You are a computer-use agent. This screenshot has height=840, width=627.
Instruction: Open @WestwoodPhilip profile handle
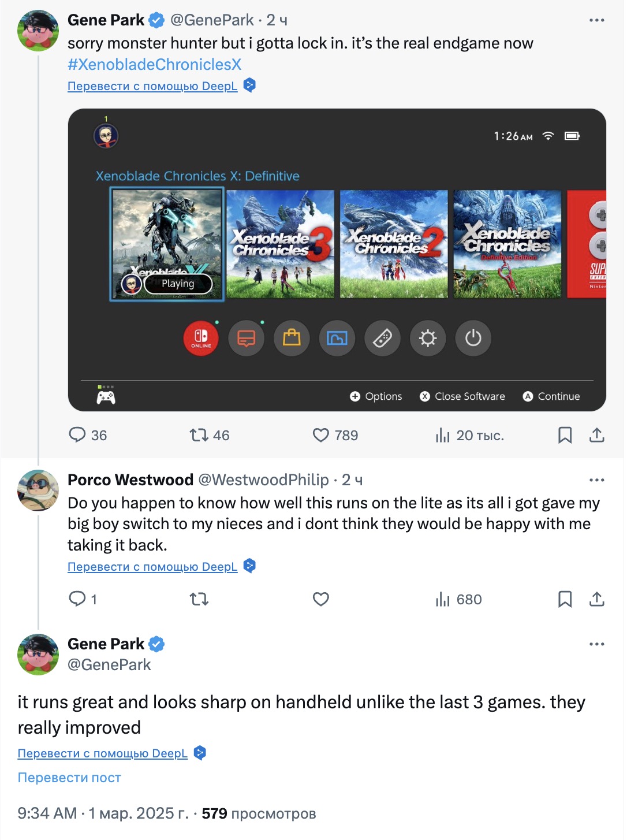263,480
